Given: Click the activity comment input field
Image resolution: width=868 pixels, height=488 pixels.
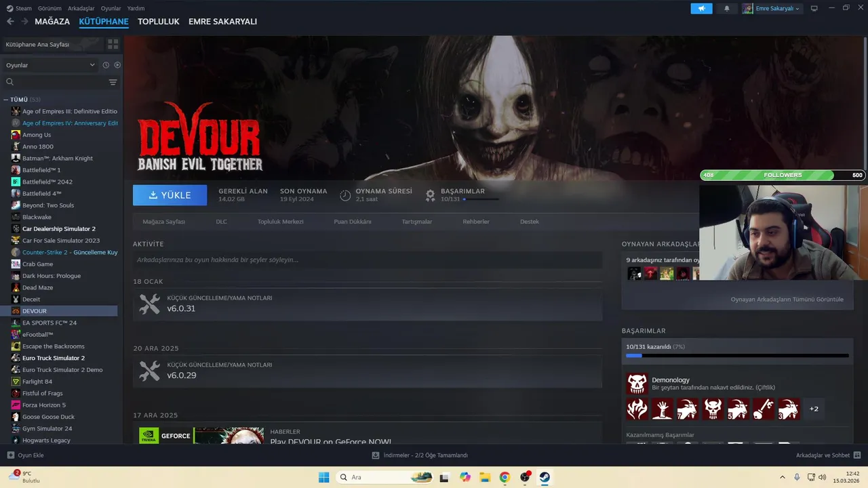Looking at the screenshot, I should tap(368, 260).
